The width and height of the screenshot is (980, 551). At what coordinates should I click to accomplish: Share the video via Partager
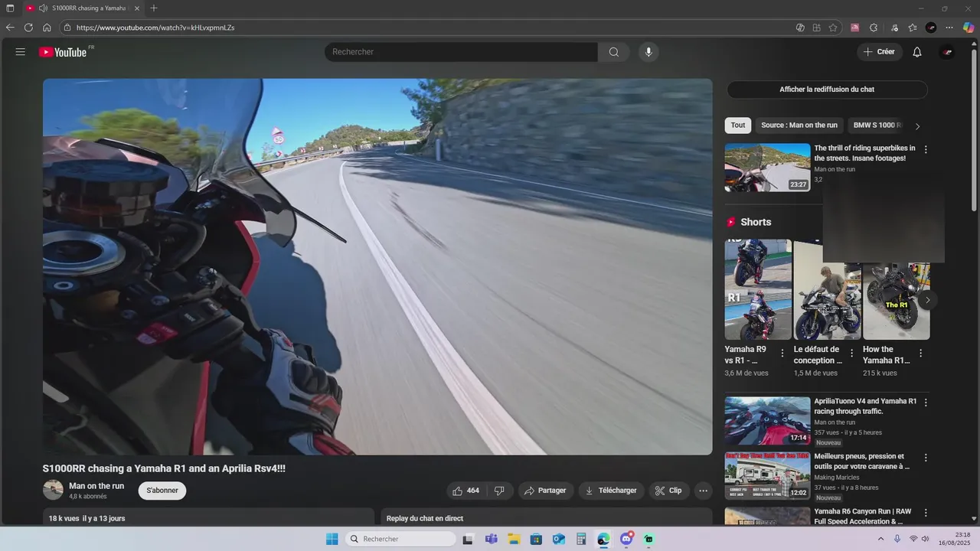point(545,491)
